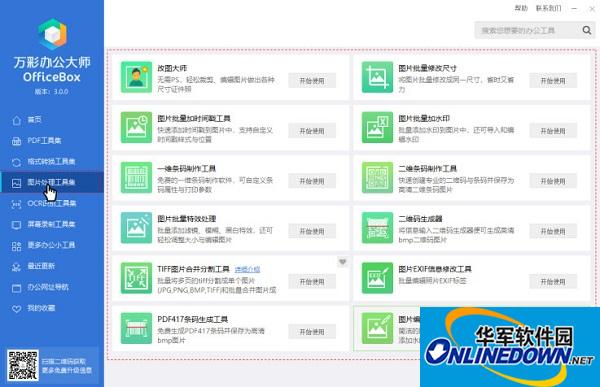This screenshot has height=387, width=600.
Task: Go to 首页 via the home icon
Action: [x=16, y=120]
